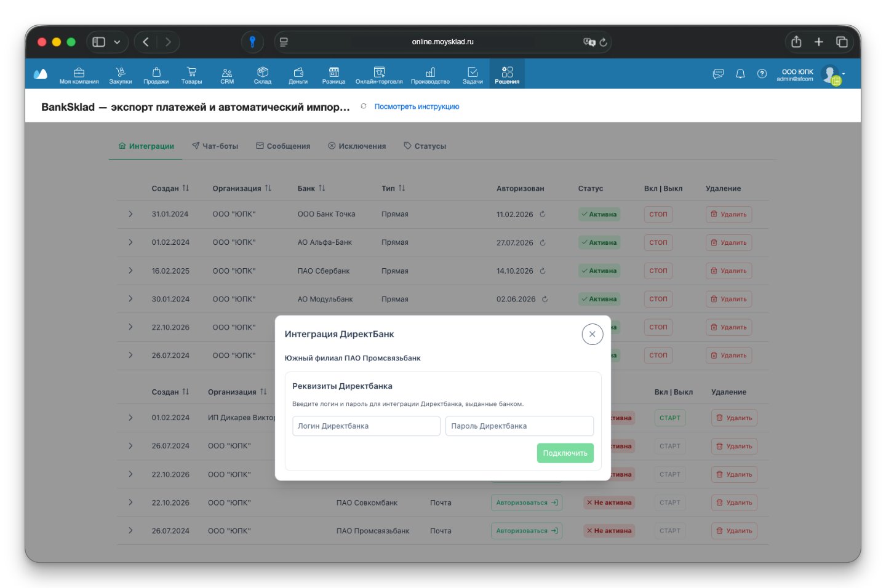Screen dimensions: 886x588
Task: Open the chat messages icon in header
Action: tap(718, 74)
